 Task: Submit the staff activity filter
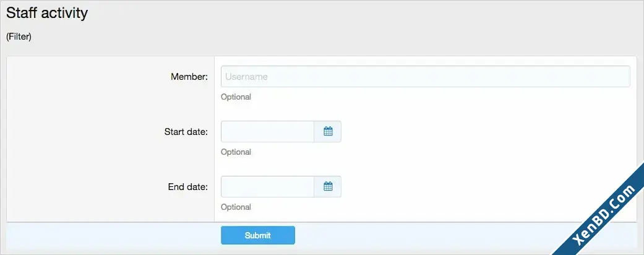click(x=258, y=235)
